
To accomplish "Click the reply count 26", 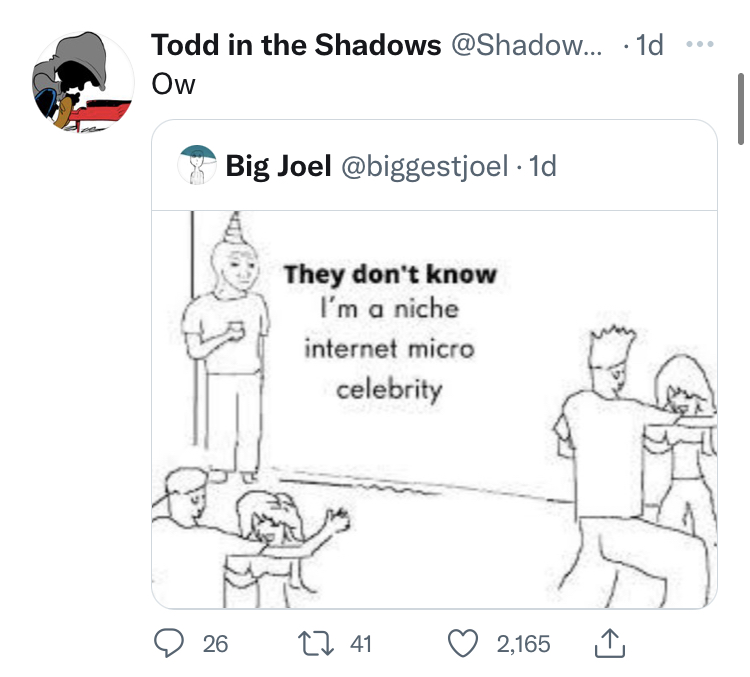I will tap(215, 644).
